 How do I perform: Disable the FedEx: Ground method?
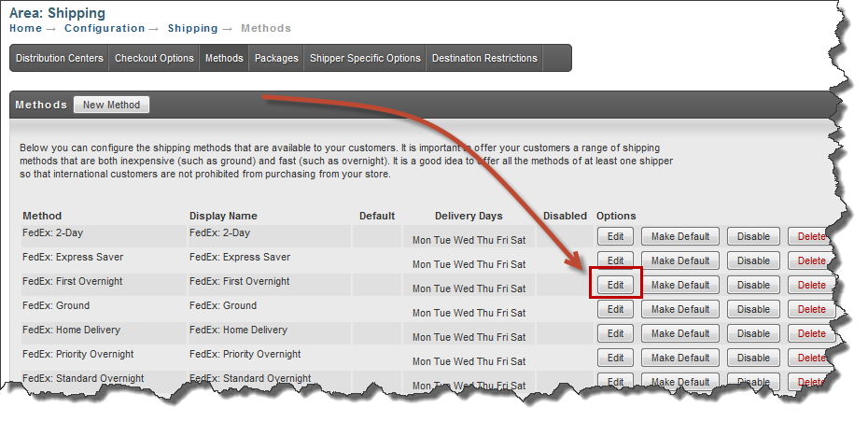(x=753, y=310)
